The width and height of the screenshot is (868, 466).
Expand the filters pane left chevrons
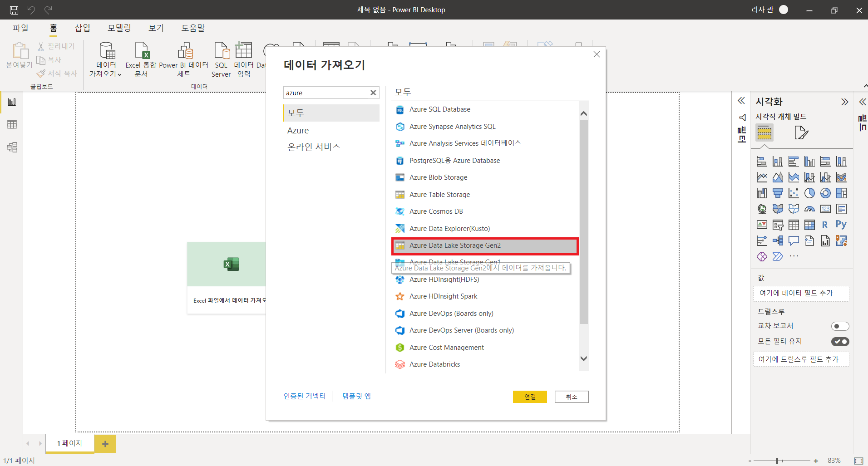pos(741,101)
